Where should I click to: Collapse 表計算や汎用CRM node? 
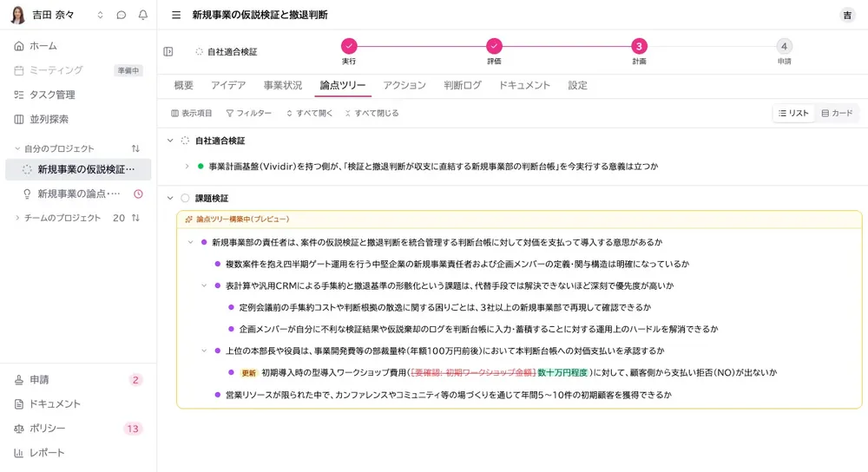click(x=204, y=285)
